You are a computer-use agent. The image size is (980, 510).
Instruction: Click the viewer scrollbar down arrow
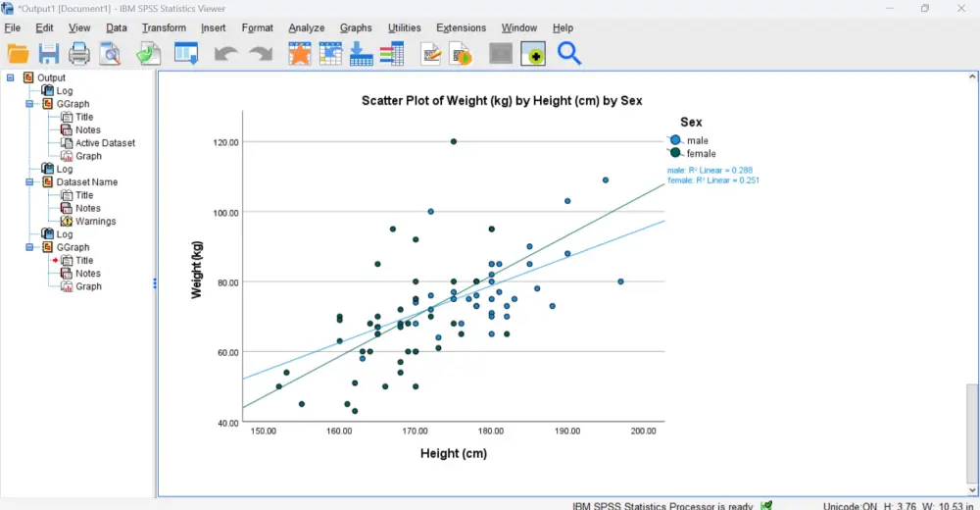[972, 490]
